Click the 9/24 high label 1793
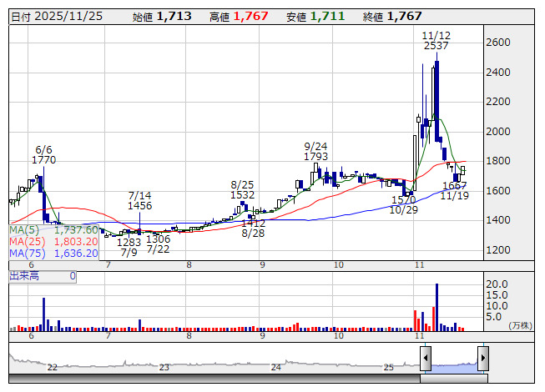 point(315,156)
